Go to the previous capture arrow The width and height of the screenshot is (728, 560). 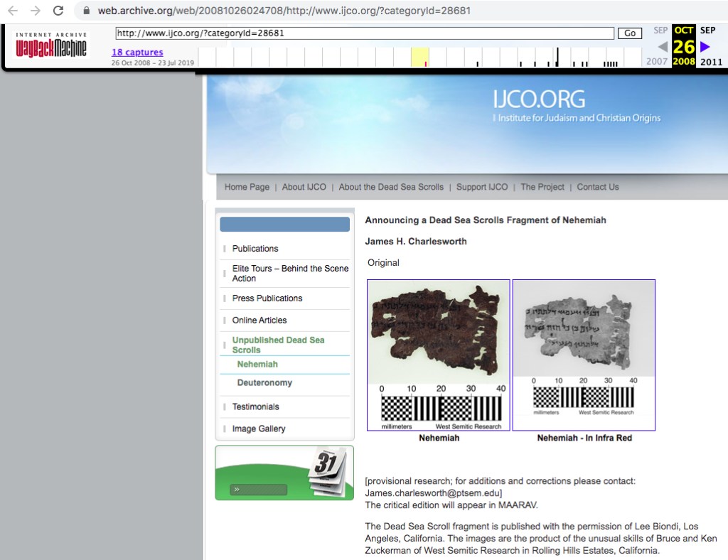click(662, 47)
